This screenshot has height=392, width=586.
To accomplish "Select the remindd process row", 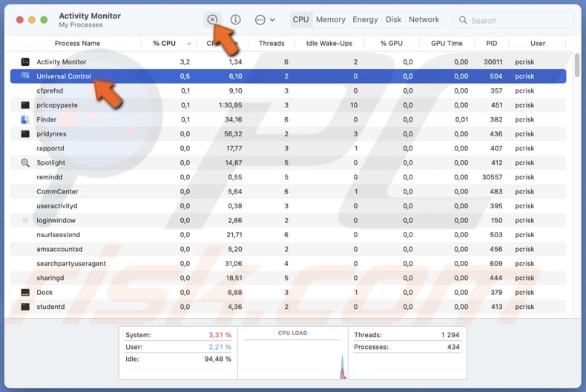I will point(288,177).
